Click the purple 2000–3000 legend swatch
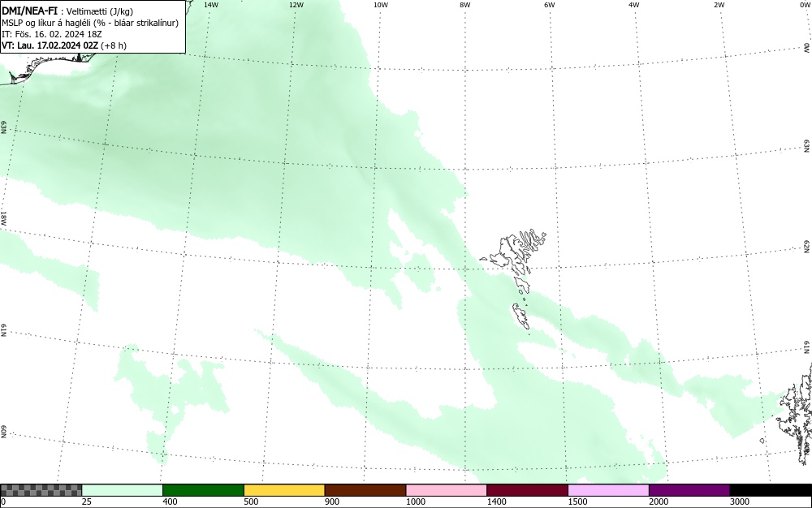Viewport: 812px width, 508px height. point(689,490)
